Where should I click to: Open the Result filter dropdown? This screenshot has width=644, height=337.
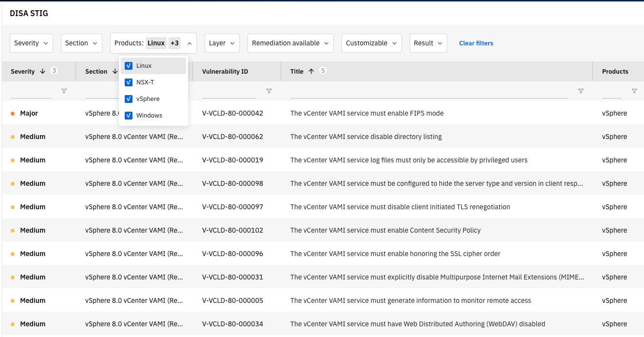[x=428, y=43]
